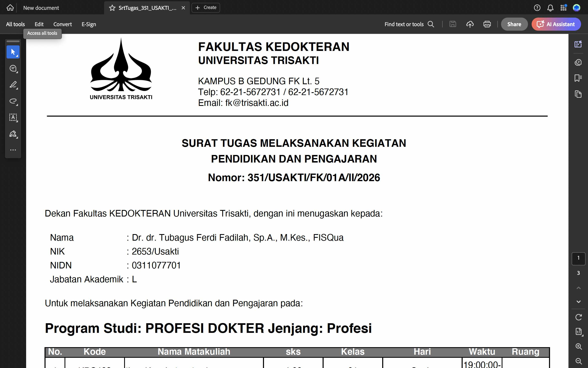Click the Ruang column header
The image size is (588, 368).
[x=526, y=352]
